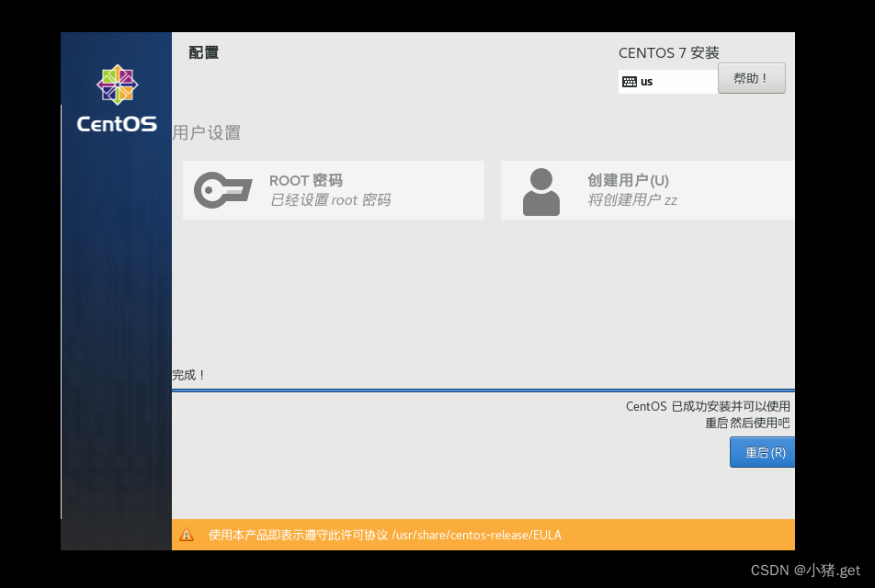This screenshot has height=588, width=875.
Task: Click the CentOS wordmark text in sidebar
Action: [x=117, y=124]
